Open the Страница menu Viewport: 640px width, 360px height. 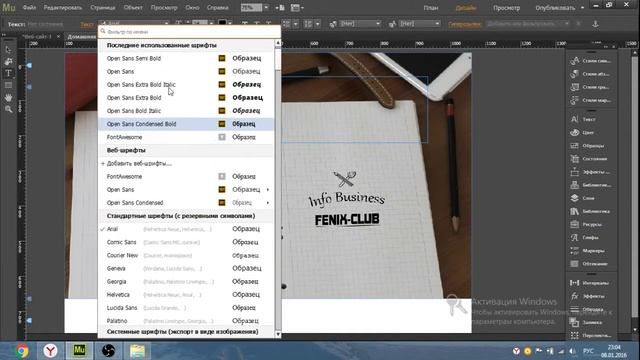tap(102, 8)
